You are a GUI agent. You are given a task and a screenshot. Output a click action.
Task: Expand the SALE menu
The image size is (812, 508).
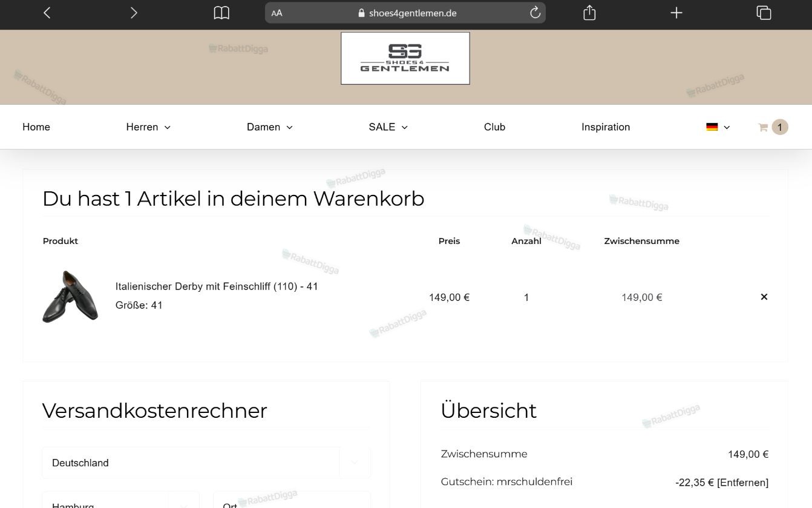coord(388,127)
